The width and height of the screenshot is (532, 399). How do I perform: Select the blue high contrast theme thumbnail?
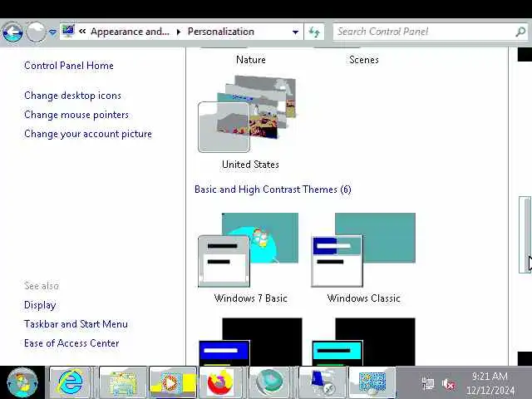click(250, 342)
